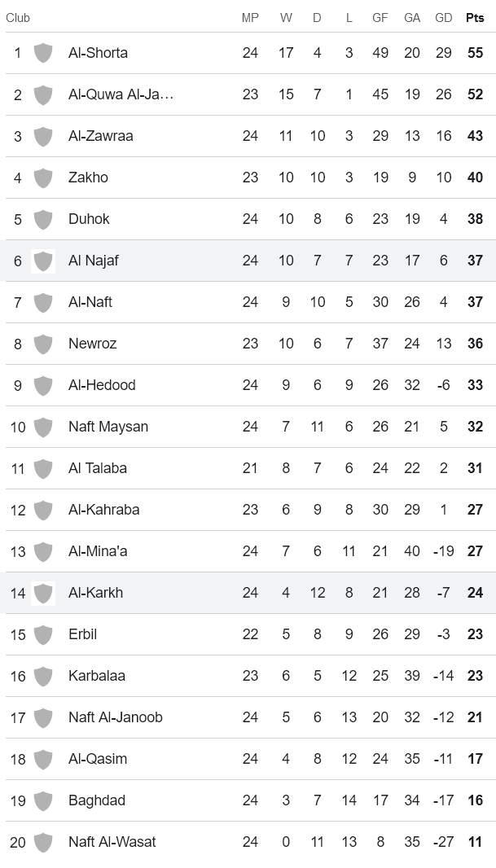Click the Pts column header

(475, 18)
